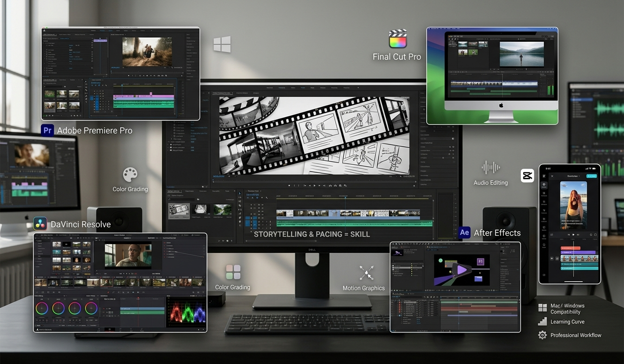Open the fullscreen icon in CapCut phone playback bar
Screen dimensions: 624x364
(595, 234)
